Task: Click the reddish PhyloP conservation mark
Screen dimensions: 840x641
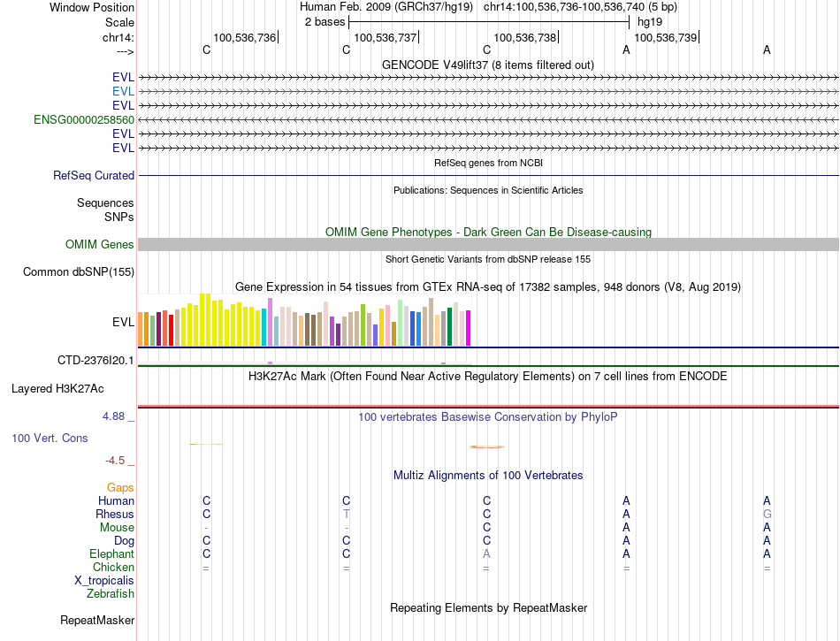Action: click(x=487, y=446)
